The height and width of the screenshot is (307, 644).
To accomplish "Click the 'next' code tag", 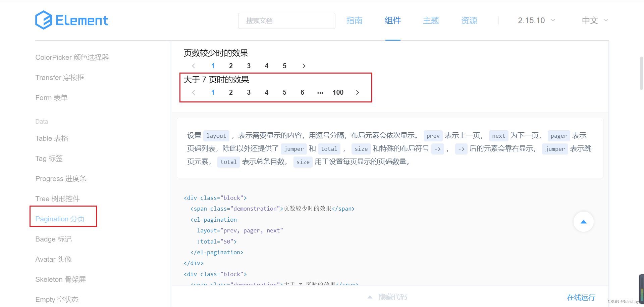I will point(498,136).
